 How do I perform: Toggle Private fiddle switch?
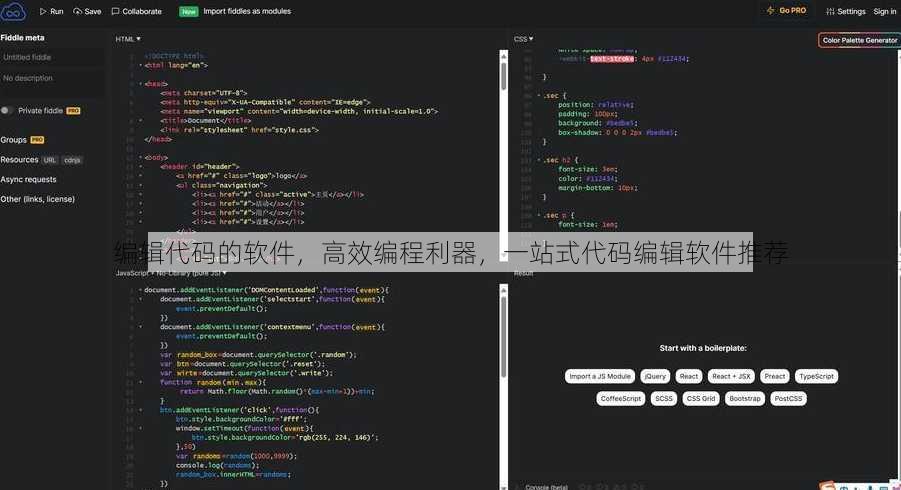7,110
